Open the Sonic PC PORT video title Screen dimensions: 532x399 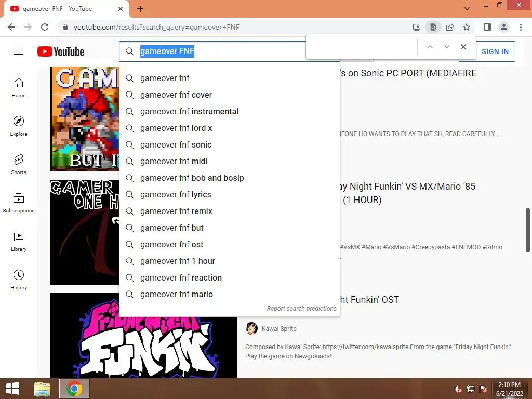pyautogui.click(x=408, y=73)
